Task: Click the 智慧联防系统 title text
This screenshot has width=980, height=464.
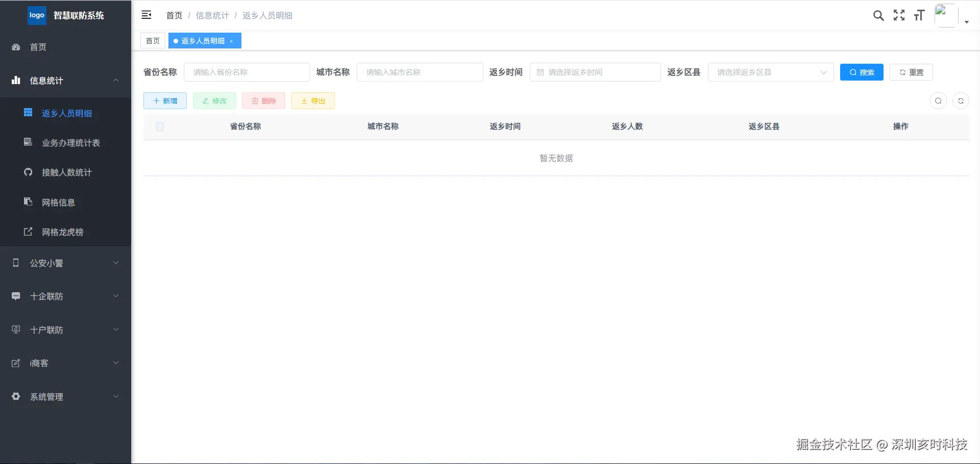Action: [79, 15]
